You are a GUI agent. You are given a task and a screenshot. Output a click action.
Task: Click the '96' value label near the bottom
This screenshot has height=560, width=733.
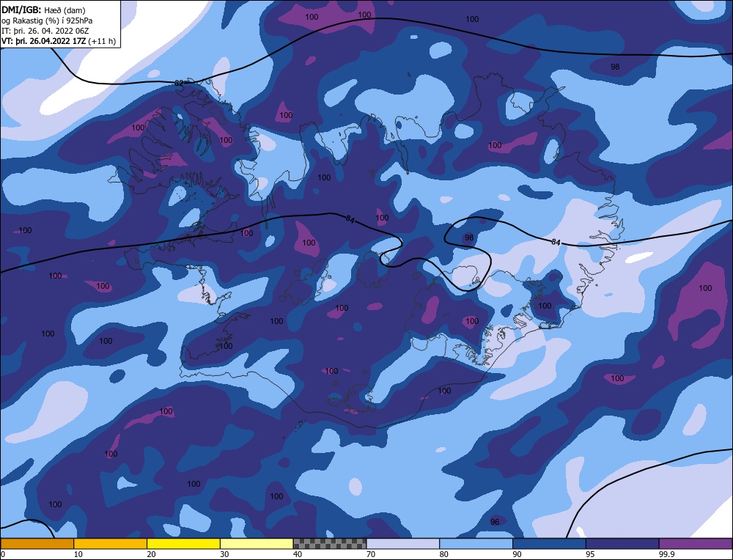[x=495, y=522]
